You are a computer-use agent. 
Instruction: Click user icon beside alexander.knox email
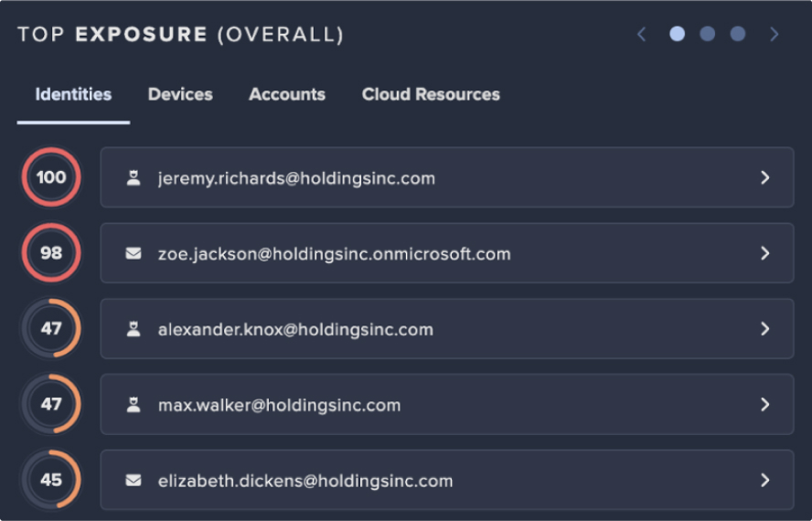(x=134, y=330)
